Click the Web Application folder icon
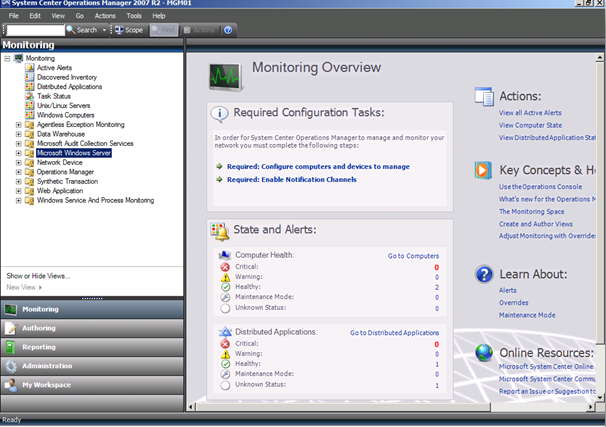The image size is (606, 427). point(29,191)
